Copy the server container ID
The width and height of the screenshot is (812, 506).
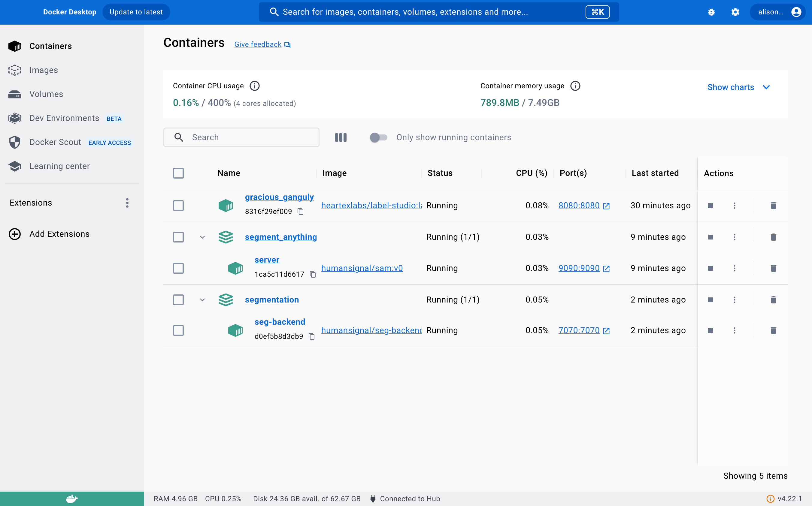point(313,274)
